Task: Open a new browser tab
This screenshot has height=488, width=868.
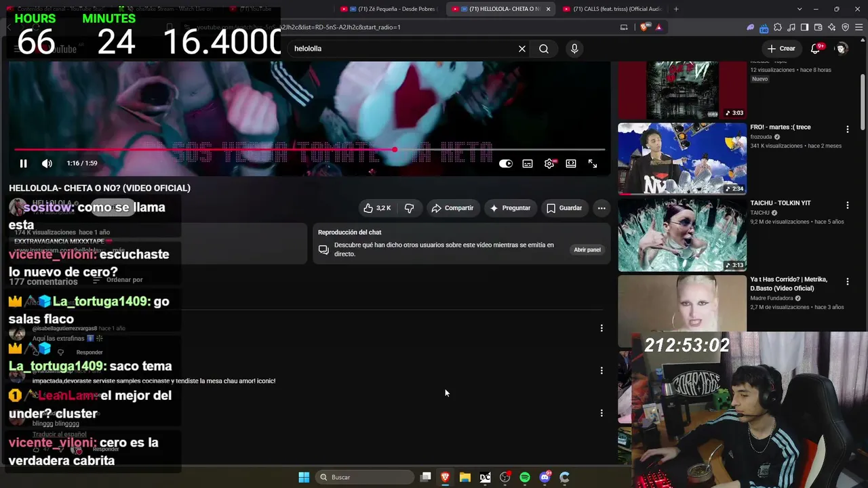Action: tap(676, 9)
